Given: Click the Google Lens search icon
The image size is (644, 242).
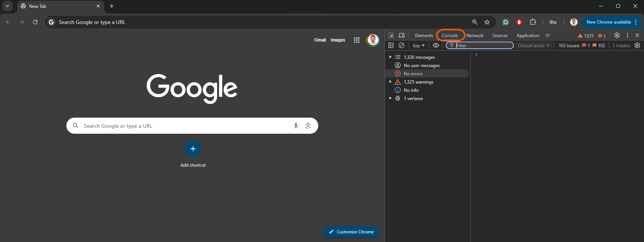Looking at the screenshot, I should point(308,126).
